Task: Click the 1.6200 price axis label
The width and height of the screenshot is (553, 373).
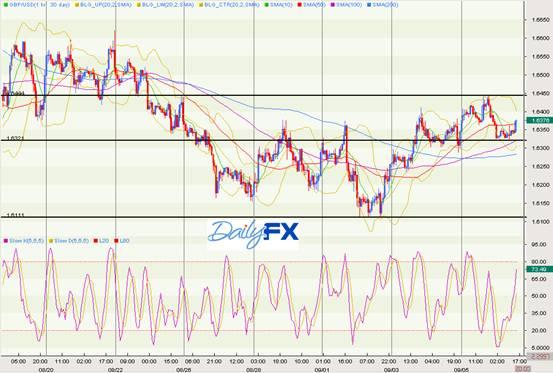Action: (x=540, y=185)
